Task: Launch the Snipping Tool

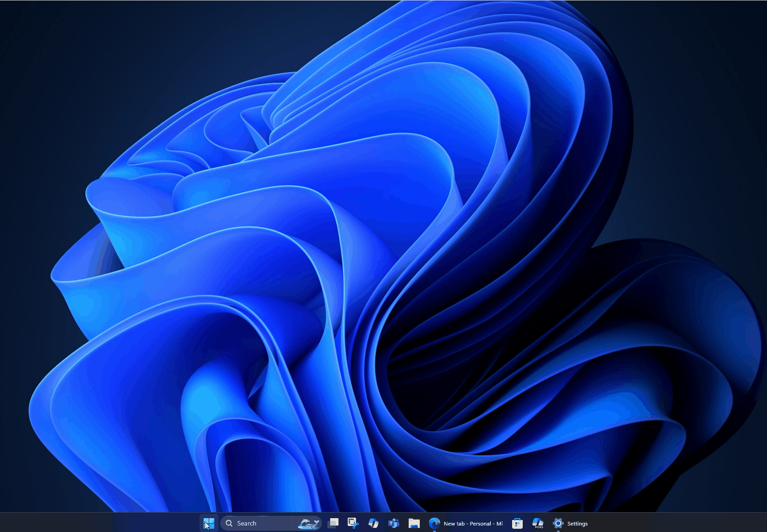Action: pyautogui.click(x=353, y=523)
